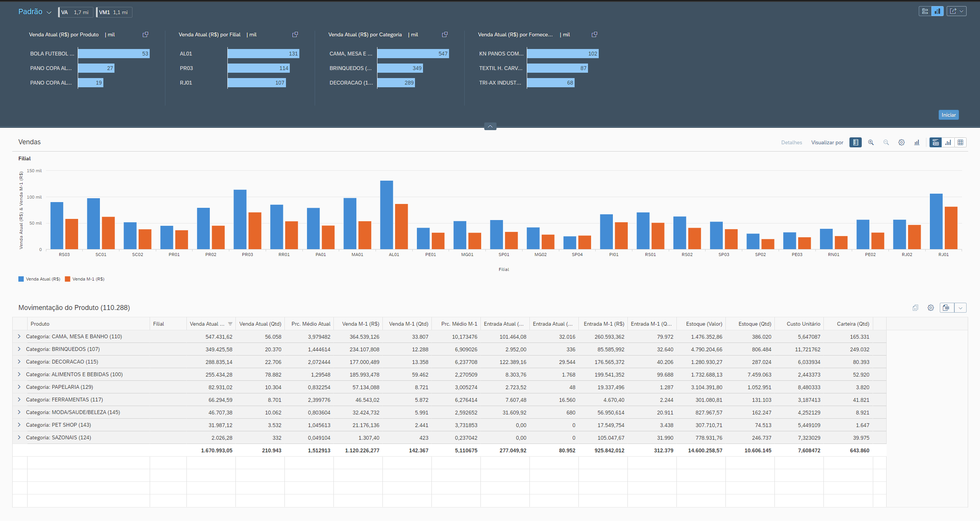Click the VM1 1,1 mi indicator tag
980x522 pixels.
[x=114, y=12]
